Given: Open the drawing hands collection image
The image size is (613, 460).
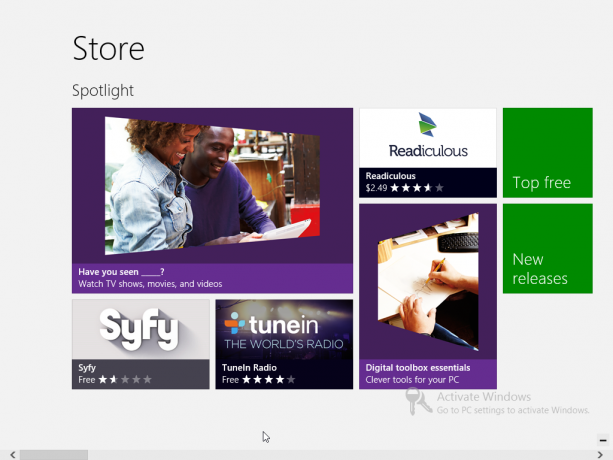Looking at the screenshot, I should click(428, 281).
